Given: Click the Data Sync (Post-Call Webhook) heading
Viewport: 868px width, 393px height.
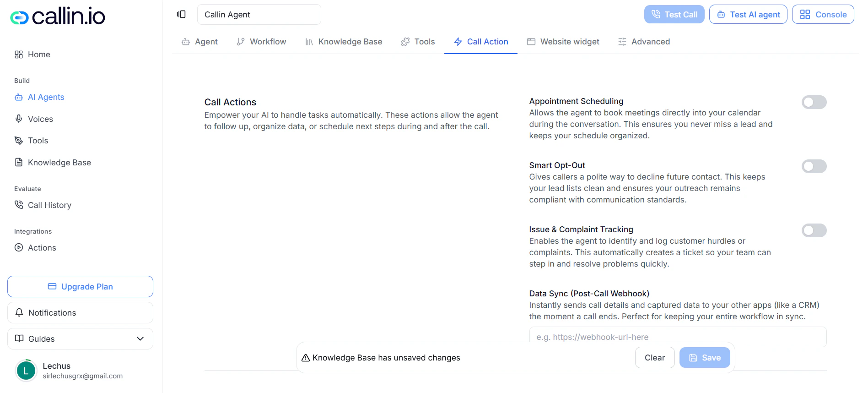Looking at the screenshot, I should 589,294.
